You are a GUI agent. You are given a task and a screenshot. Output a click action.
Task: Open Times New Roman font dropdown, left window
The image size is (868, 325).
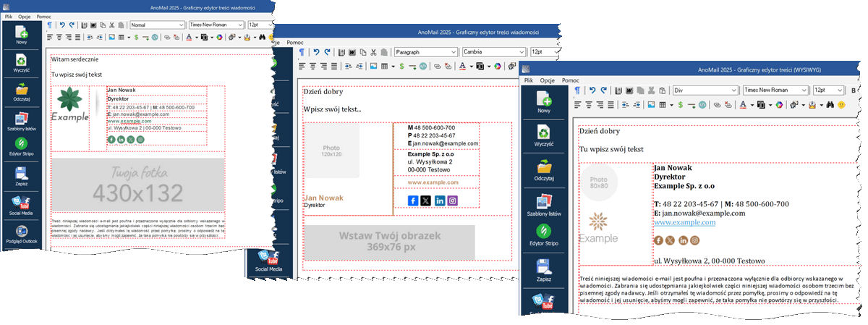(215, 25)
